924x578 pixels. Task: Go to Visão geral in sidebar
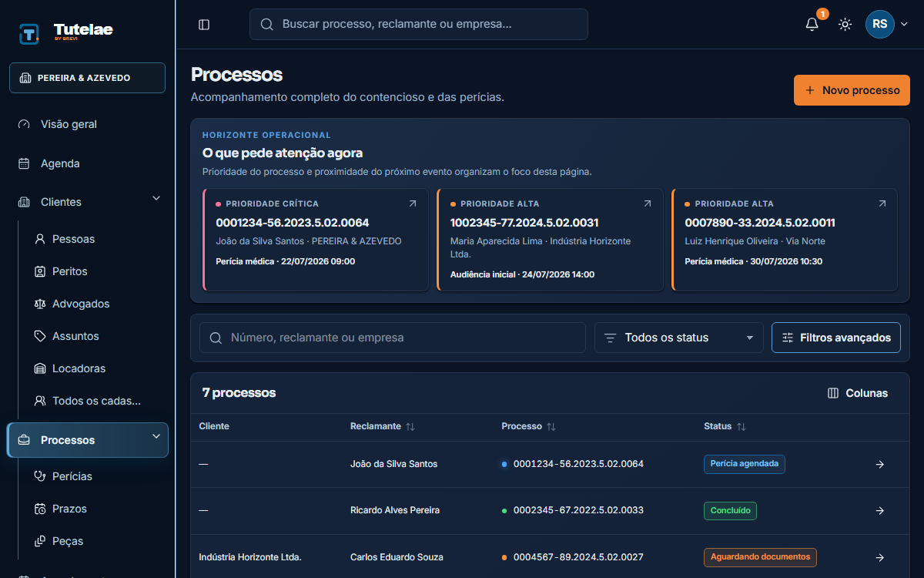pos(87,124)
